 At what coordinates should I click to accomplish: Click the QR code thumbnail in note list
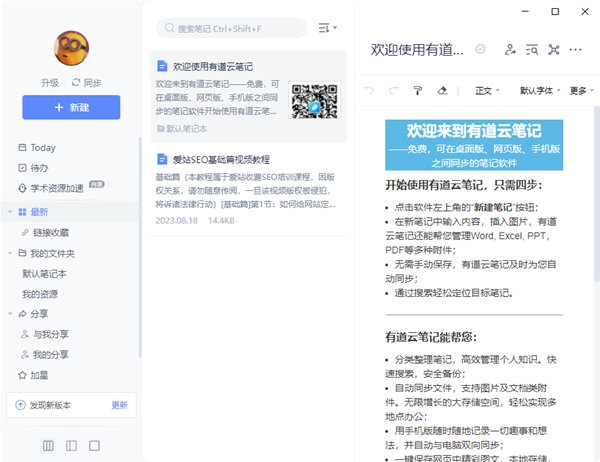pyautogui.click(x=314, y=101)
